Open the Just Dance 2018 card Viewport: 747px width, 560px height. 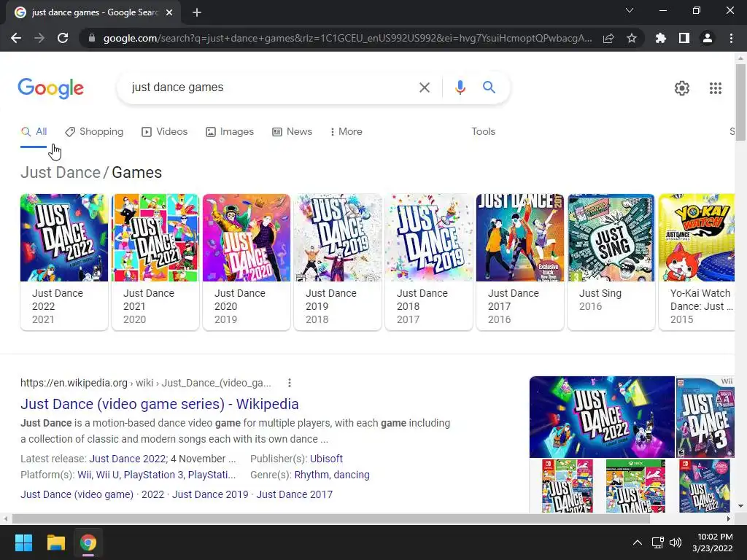pyautogui.click(x=429, y=262)
